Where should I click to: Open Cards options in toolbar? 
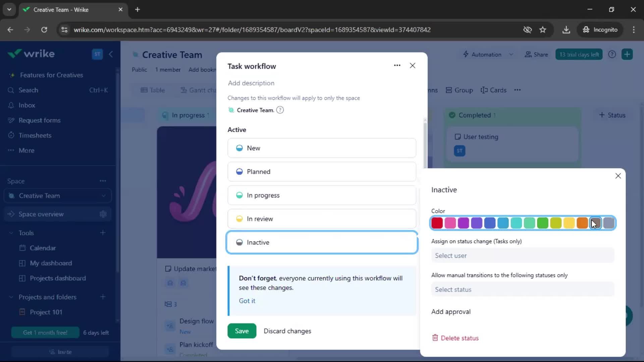(x=493, y=90)
